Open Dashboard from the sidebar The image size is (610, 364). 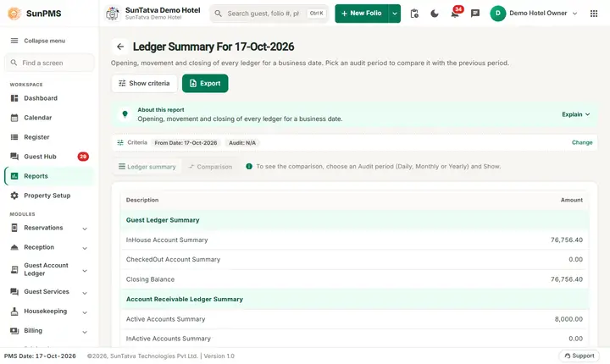49,98
